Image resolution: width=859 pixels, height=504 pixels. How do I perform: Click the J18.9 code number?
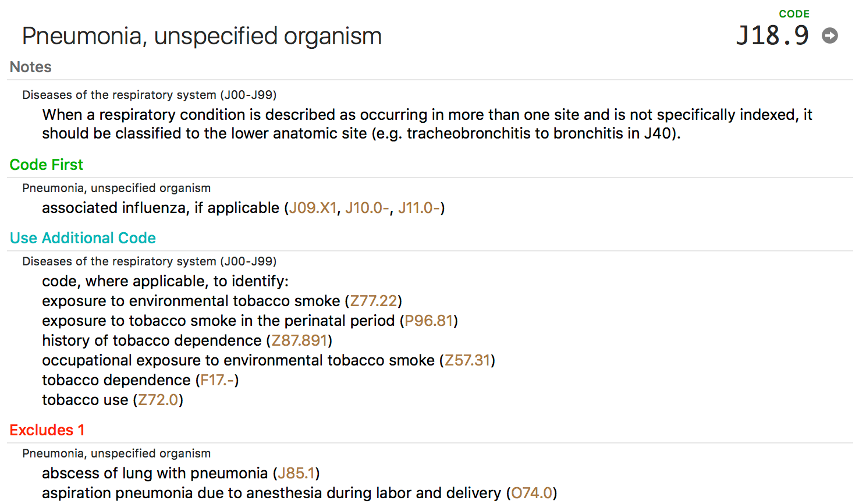(x=772, y=36)
